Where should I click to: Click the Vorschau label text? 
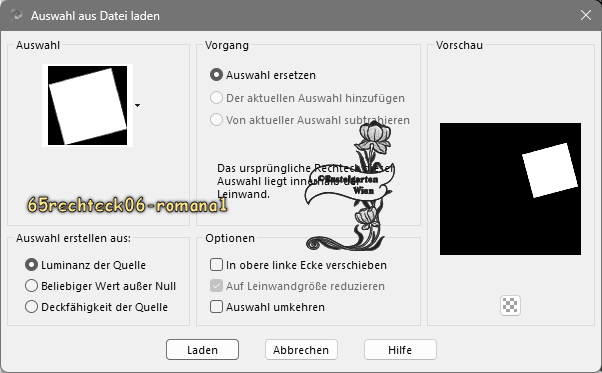(459, 45)
